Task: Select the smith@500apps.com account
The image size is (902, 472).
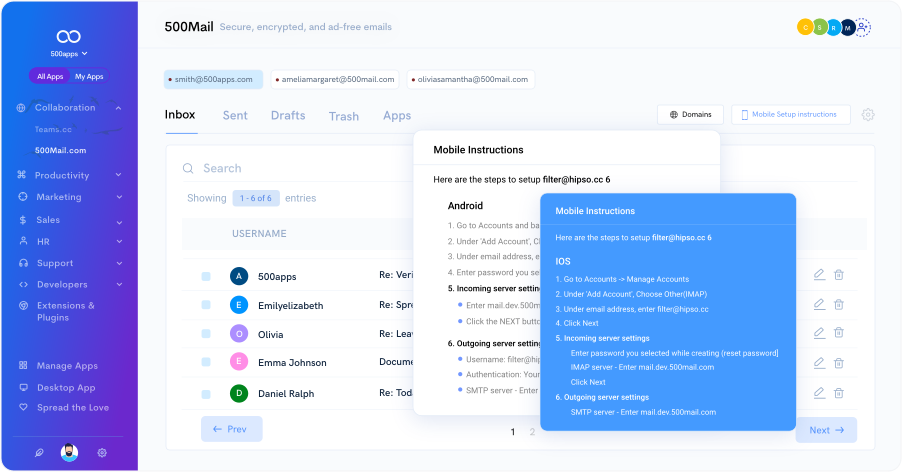Action: (213, 79)
